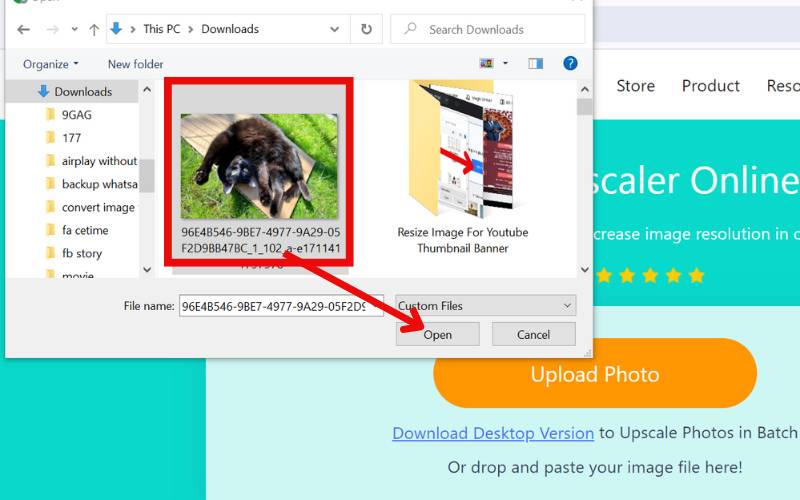Screen dimensions: 800x500
Task: Click the blue Downloads arrow in address bar
Action: coord(116,29)
